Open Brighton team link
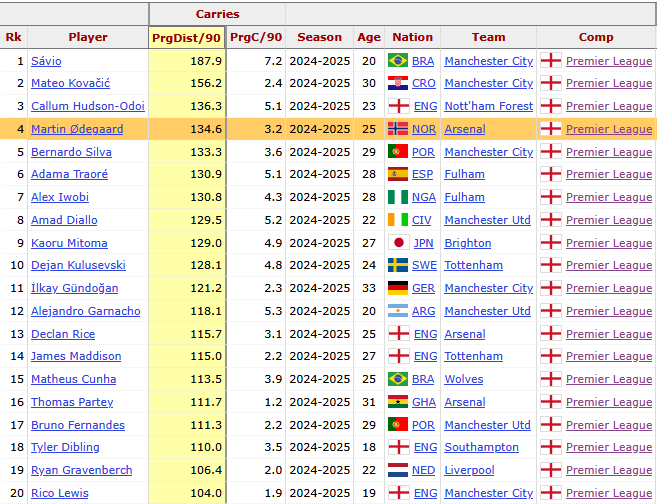 point(468,243)
